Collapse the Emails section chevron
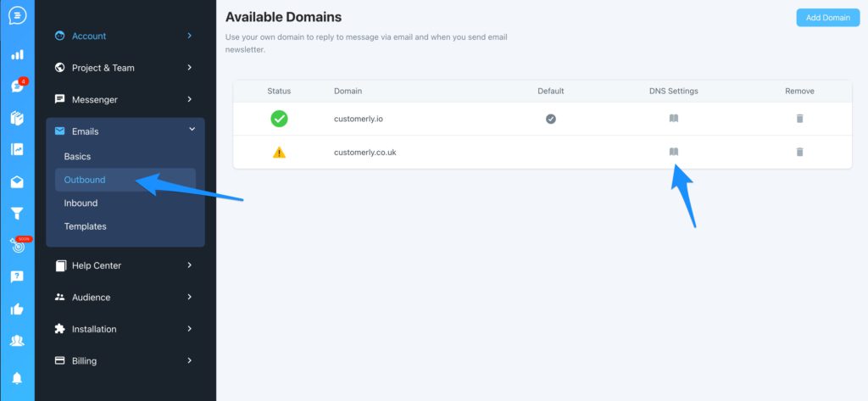 click(x=192, y=129)
